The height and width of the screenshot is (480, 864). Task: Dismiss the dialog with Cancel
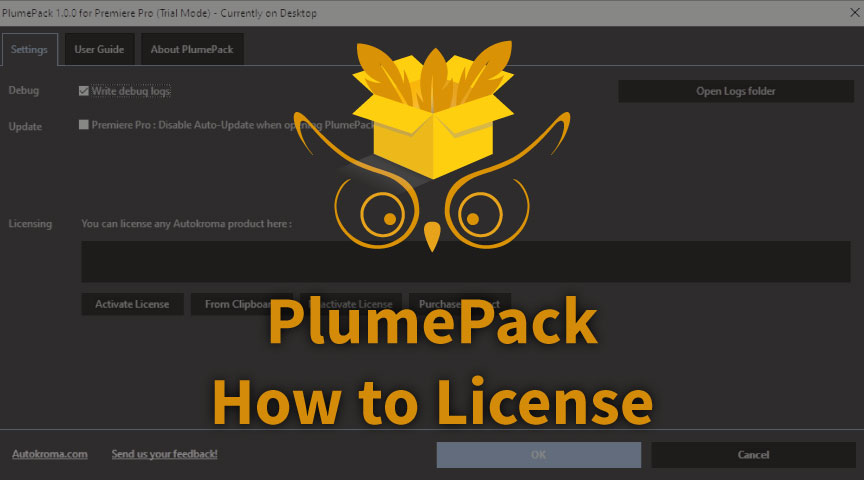(753, 455)
